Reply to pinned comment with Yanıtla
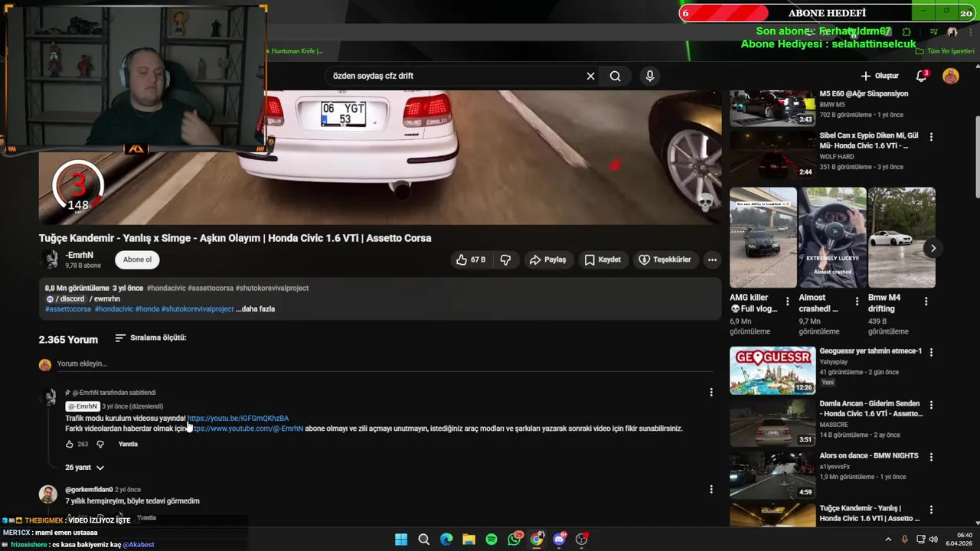Screen dimensions: 980x551 click(128, 444)
